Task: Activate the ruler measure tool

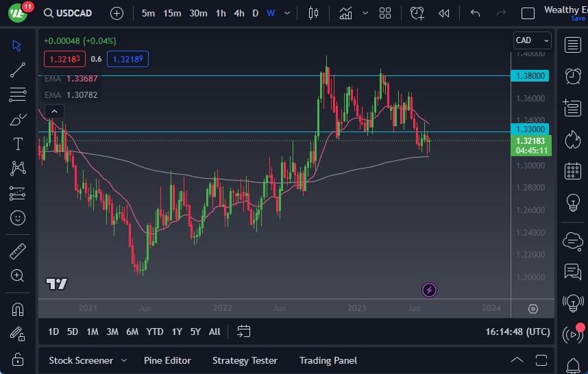Action: point(18,251)
